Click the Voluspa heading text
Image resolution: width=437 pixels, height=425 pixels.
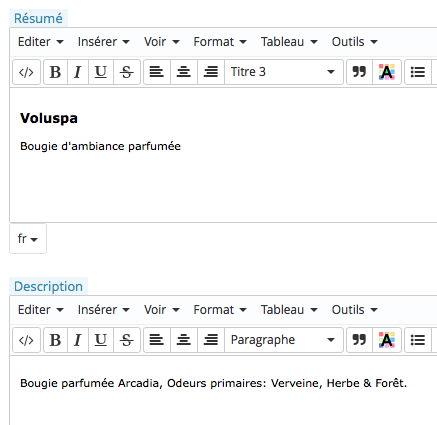pyautogui.click(x=49, y=118)
